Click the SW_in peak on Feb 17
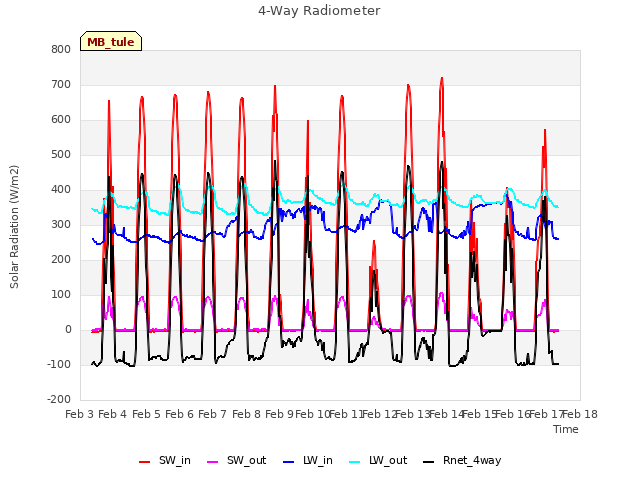The image size is (640, 480). (544, 130)
